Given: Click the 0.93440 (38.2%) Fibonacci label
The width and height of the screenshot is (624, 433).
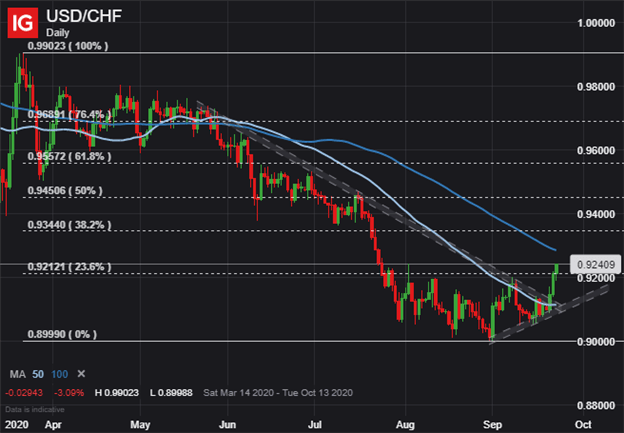Looking at the screenshot, I should (x=69, y=225).
